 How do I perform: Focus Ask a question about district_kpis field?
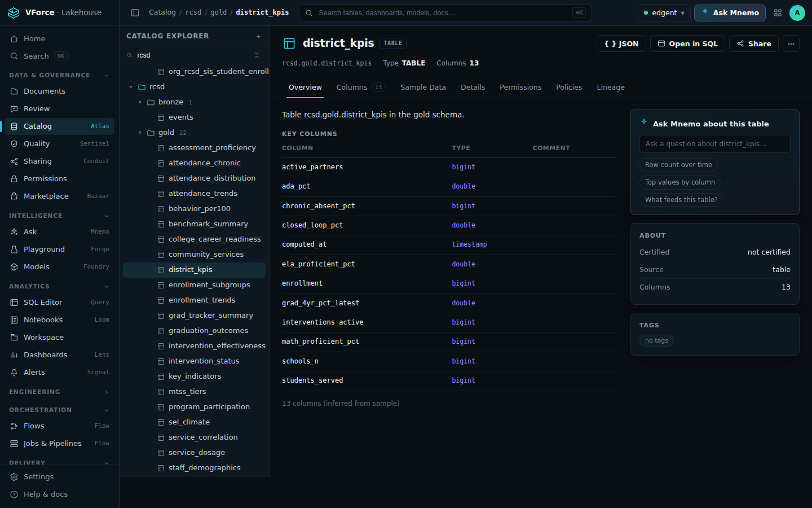pos(715,144)
